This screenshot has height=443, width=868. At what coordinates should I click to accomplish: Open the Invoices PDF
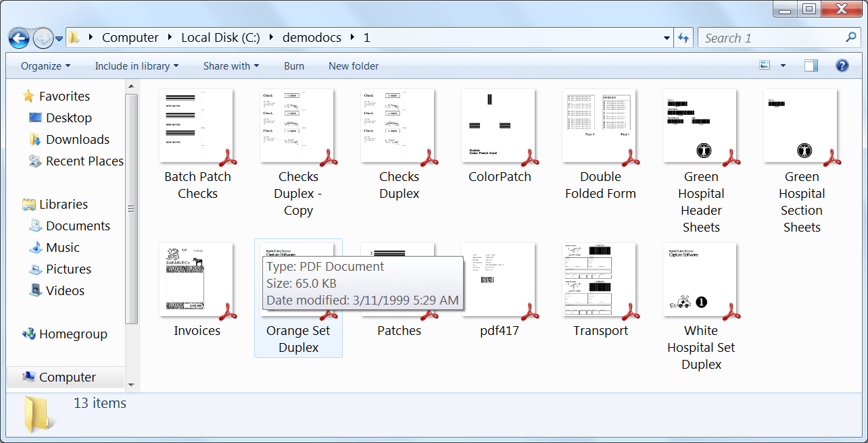[197, 280]
